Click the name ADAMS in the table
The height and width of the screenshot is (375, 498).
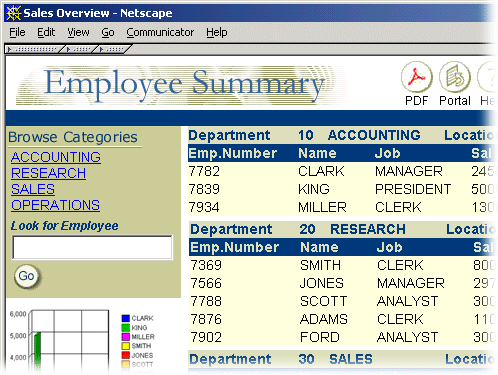324,319
